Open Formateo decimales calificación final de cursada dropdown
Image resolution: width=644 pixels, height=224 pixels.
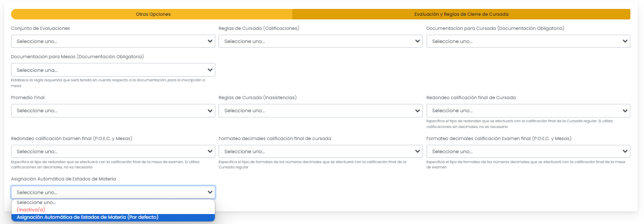[321, 151]
